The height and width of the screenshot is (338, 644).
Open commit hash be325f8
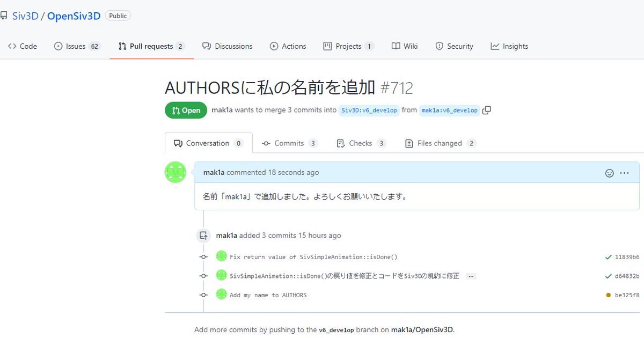click(x=627, y=295)
